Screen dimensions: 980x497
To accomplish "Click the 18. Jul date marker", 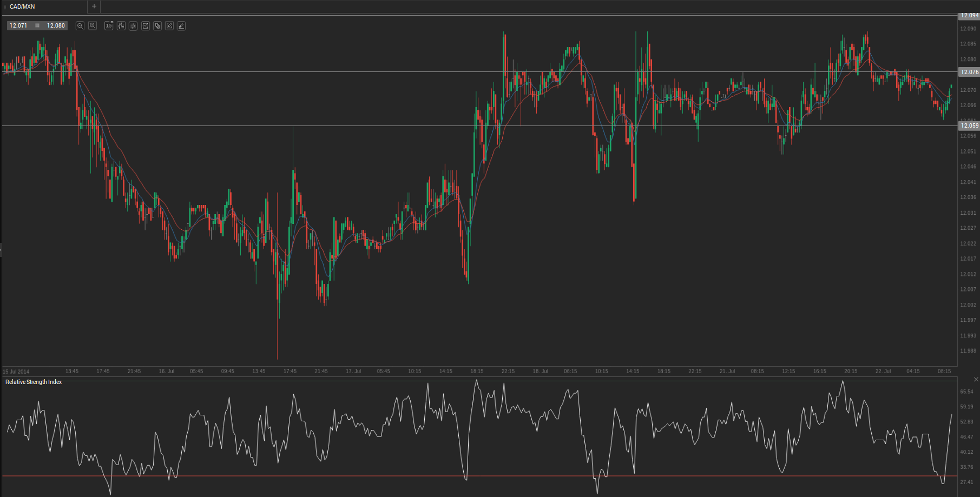I will click(540, 372).
